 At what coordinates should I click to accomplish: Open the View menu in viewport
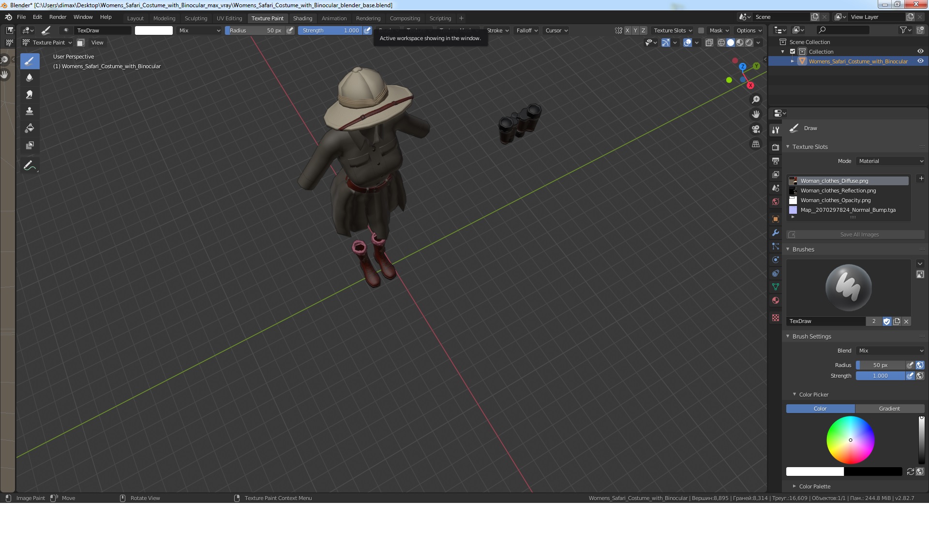(x=97, y=43)
